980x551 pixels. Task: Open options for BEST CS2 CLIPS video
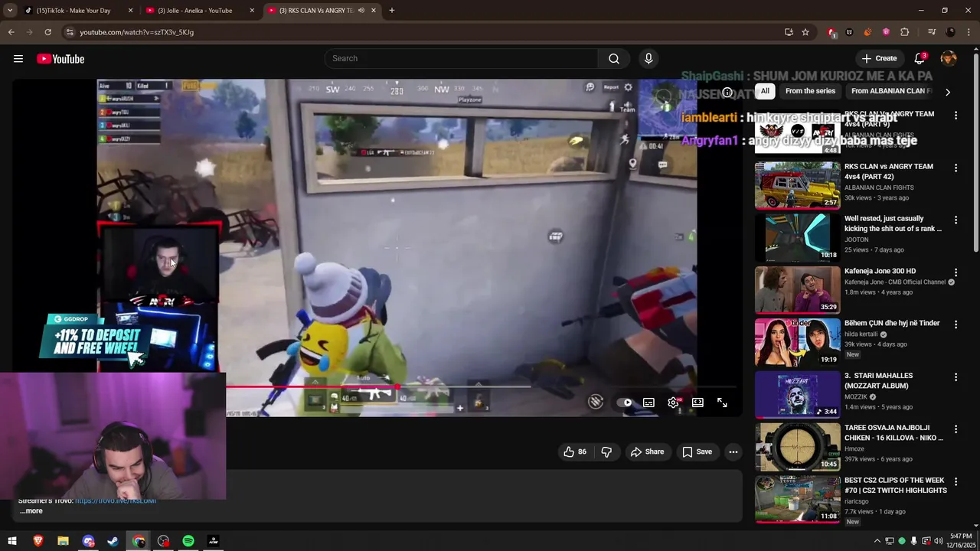click(x=955, y=482)
